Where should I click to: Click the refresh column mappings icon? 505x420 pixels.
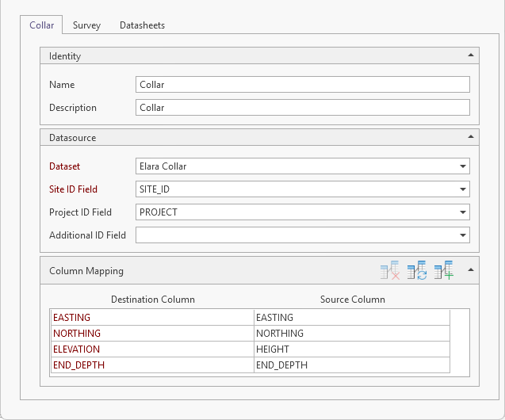point(417,271)
